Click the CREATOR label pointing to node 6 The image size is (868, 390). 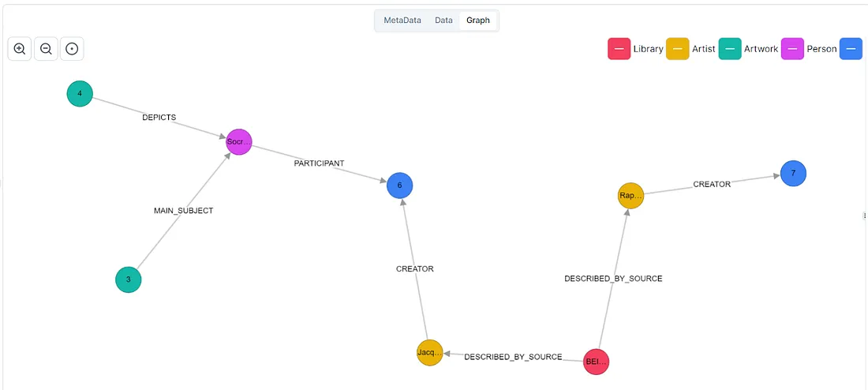coord(414,268)
